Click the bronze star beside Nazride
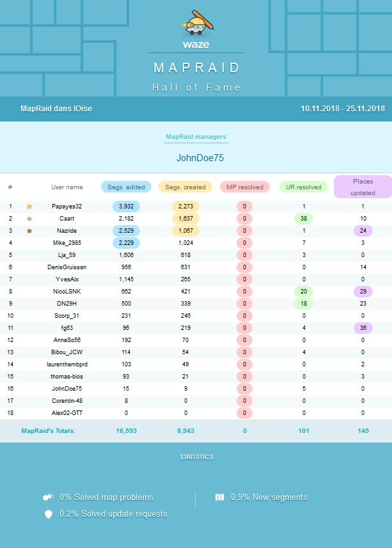 (x=29, y=231)
